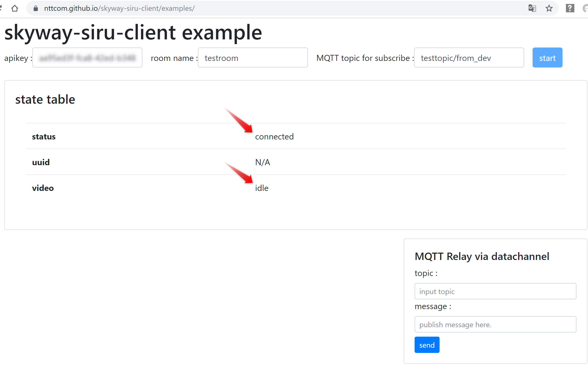Screen dimensions: 588x365
Task: Click the idle video state value
Action: [262, 188]
